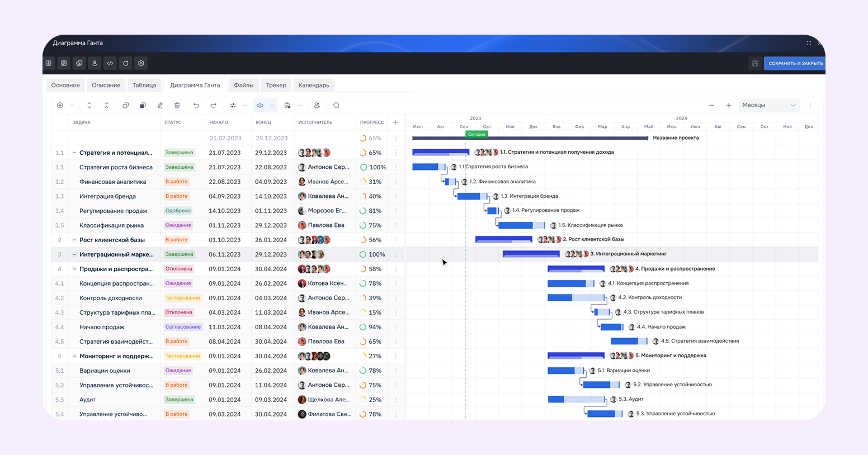Screen dimensions: 868x455
Task: Open settings via the gear icon
Action: 141,63
